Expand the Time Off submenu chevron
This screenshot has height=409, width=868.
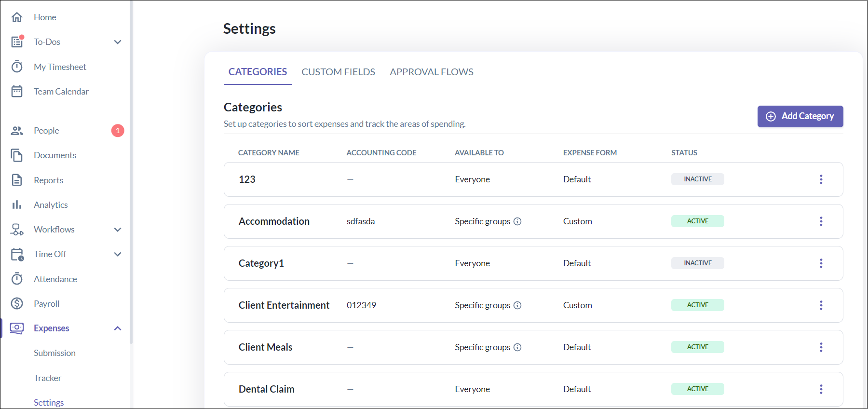tap(118, 254)
